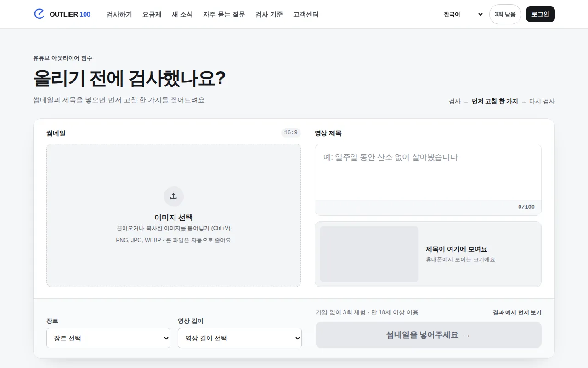
Task: Click the 다시 검사 step label
Action: pyautogui.click(x=542, y=101)
